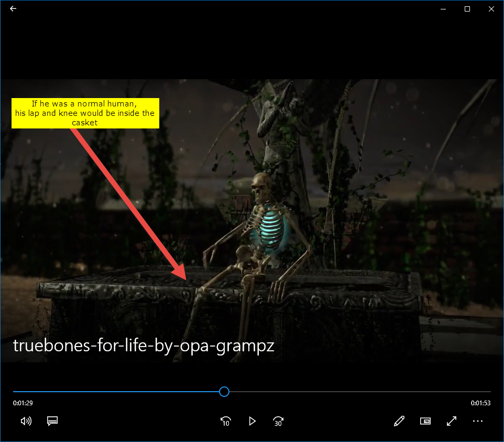
Task: Click the yellow annotation text box
Action: (85, 113)
